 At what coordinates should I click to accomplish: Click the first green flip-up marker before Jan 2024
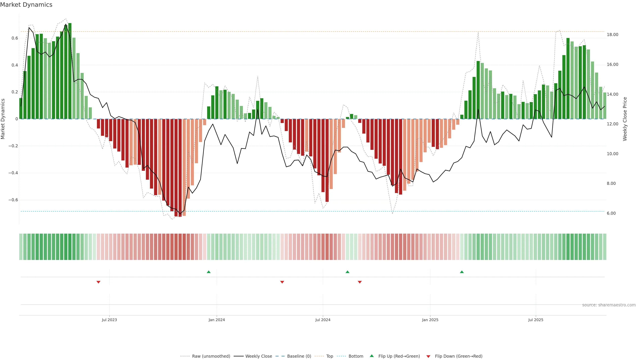(209, 272)
